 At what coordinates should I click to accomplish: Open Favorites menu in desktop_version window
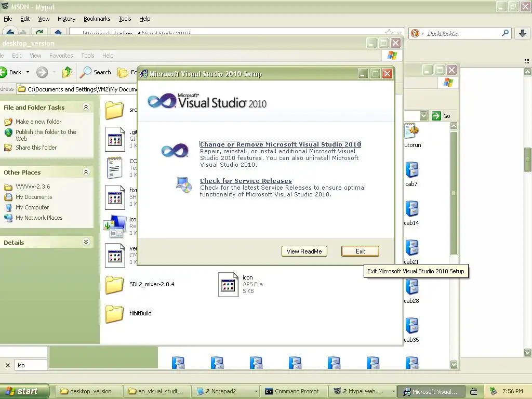(61, 56)
